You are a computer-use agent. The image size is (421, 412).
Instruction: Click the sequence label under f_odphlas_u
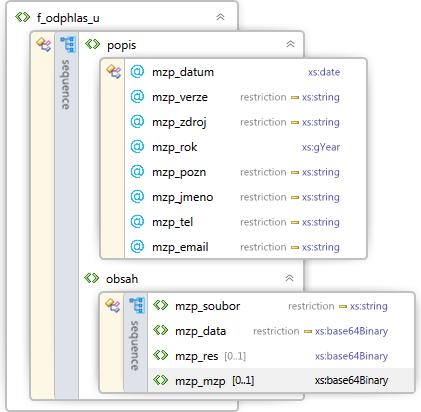(x=66, y=84)
